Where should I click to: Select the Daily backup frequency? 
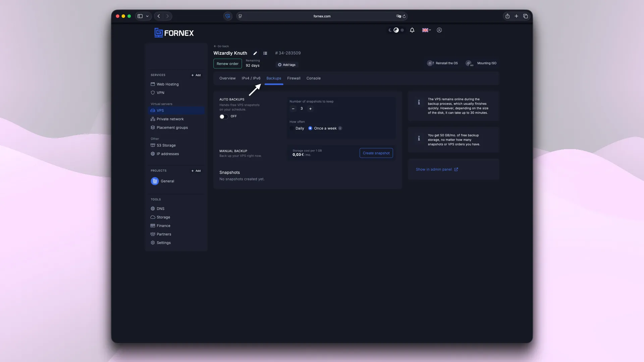point(292,128)
